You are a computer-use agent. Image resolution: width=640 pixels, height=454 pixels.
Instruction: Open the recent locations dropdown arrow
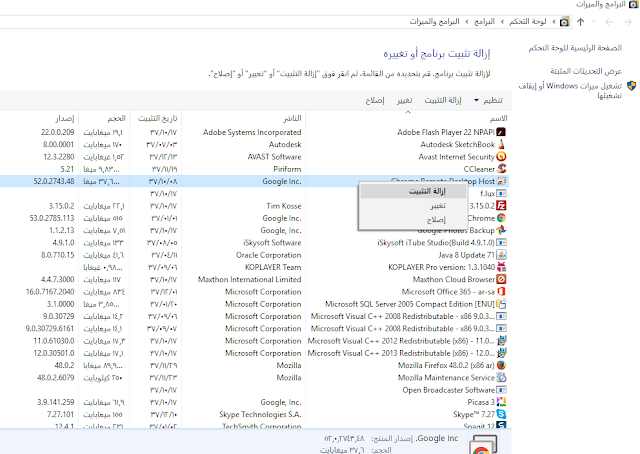[x=594, y=22]
